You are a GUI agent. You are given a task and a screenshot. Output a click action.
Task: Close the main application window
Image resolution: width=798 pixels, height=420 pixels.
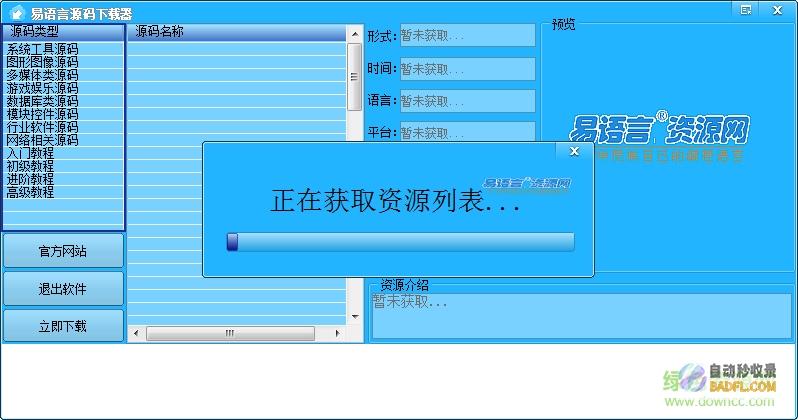tap(777, 10)
